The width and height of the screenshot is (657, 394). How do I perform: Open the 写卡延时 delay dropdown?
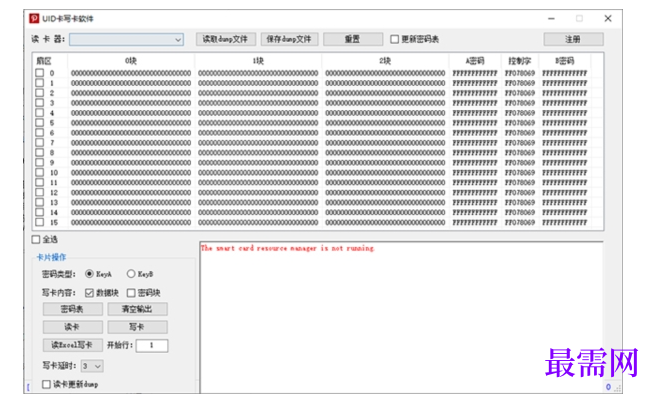click(92, 366)
